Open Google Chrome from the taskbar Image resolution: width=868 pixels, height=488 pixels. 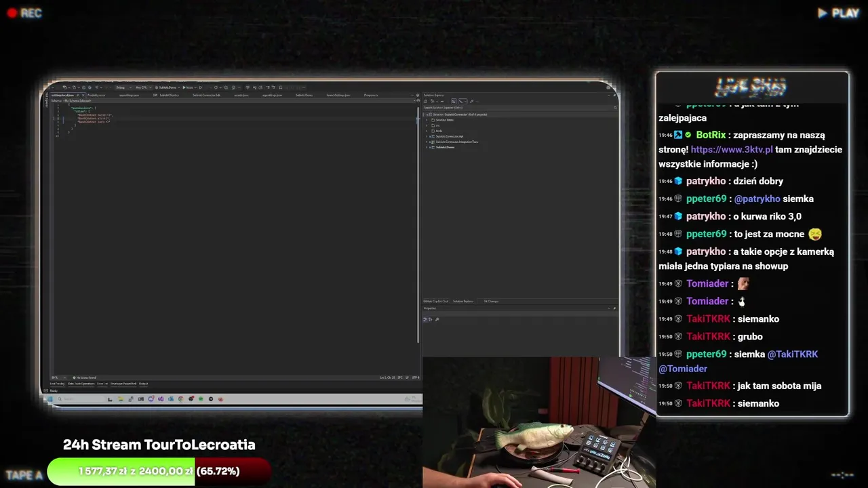(181, 399)
